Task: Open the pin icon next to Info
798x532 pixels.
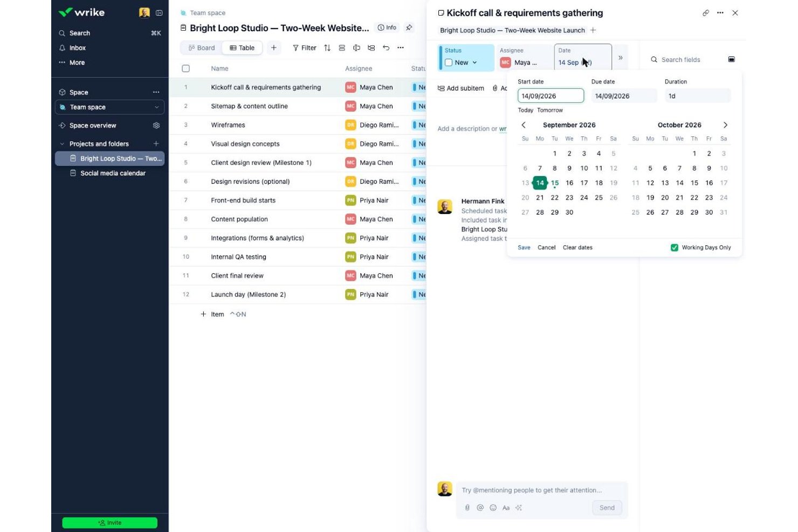Action: [409, 27]
